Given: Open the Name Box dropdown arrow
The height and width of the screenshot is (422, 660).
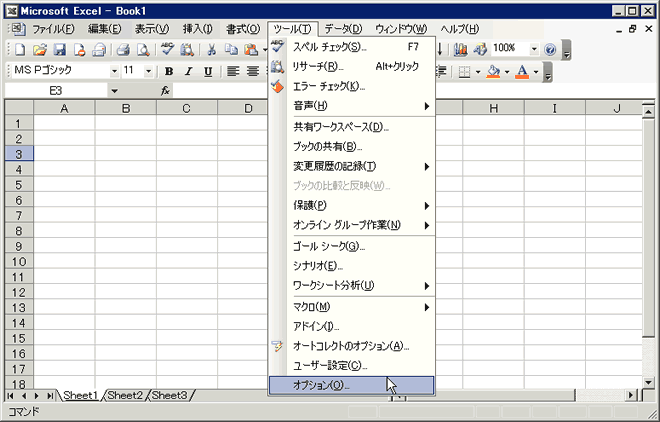Looking at the screenshot, I should [x=114, y=90].
